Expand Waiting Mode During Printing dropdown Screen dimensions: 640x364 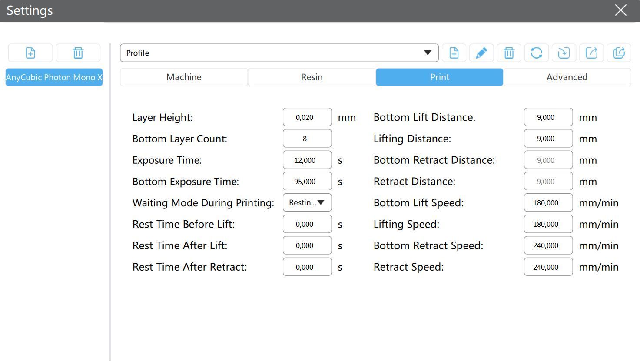coord(307,203)
